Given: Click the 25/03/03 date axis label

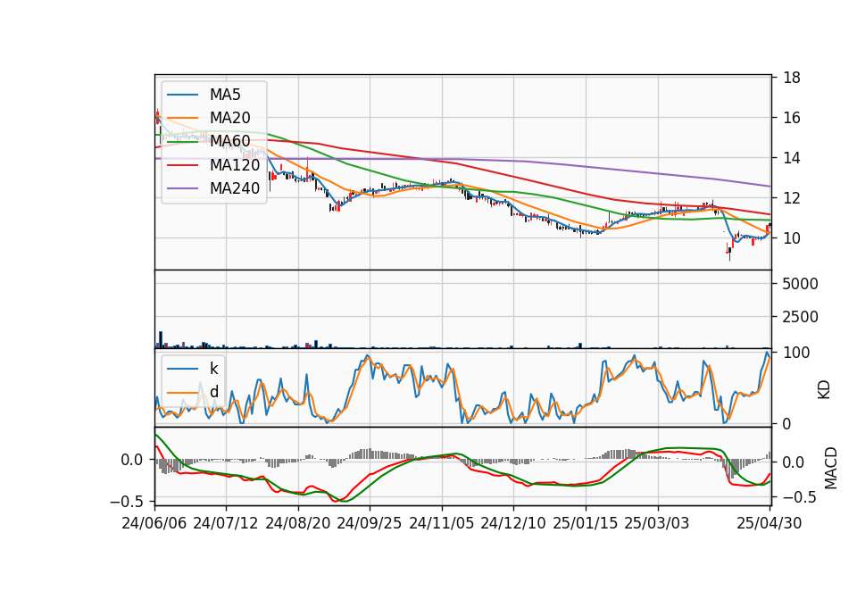Looking at the screenshot, I should (657, 523).
